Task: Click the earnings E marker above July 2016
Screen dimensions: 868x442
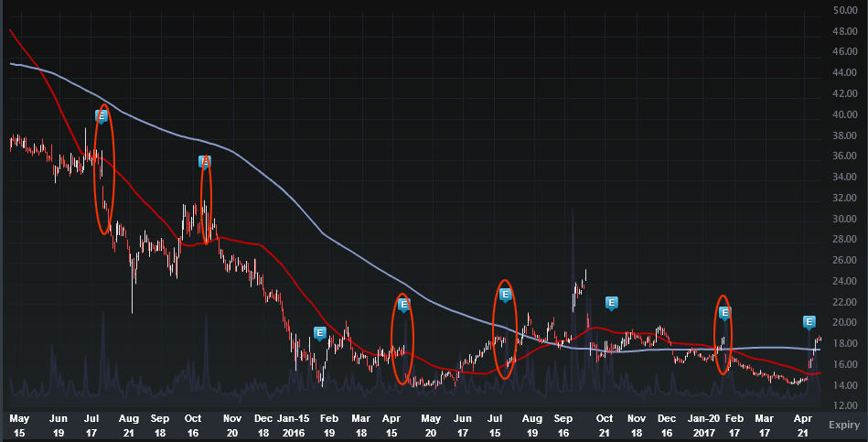Action: point(505,295)
